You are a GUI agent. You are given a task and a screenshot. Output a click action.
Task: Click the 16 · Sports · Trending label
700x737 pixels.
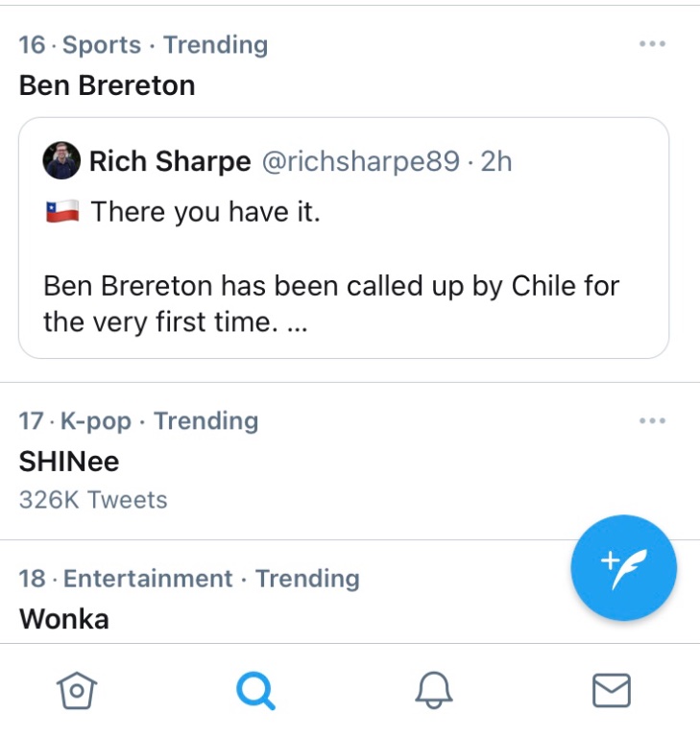coord(143,44)
